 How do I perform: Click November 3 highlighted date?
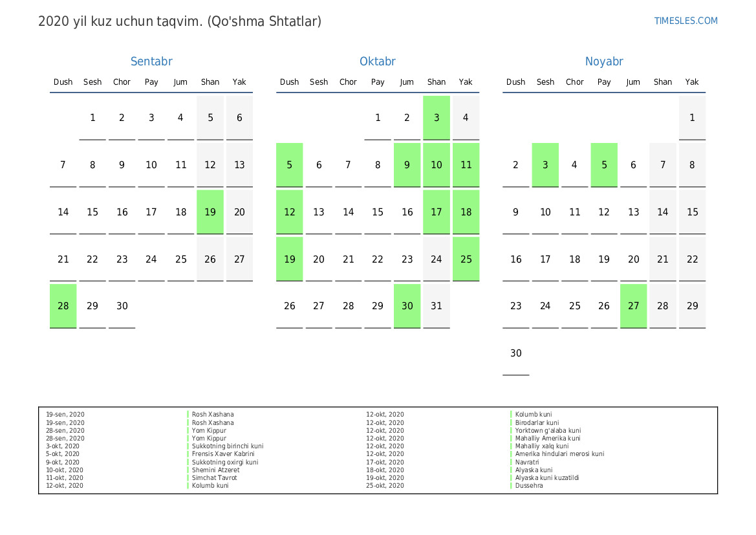(x=545, y=165)
